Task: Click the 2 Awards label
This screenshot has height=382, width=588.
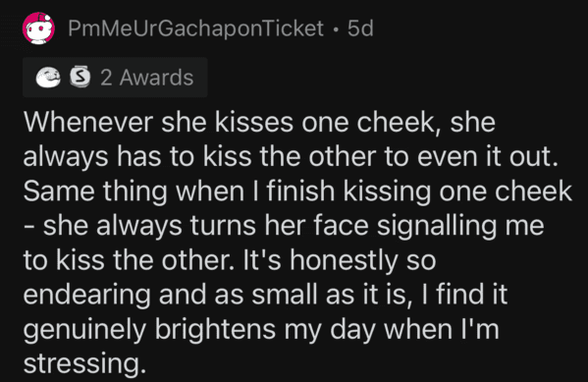Action: (x=146, y=78)
